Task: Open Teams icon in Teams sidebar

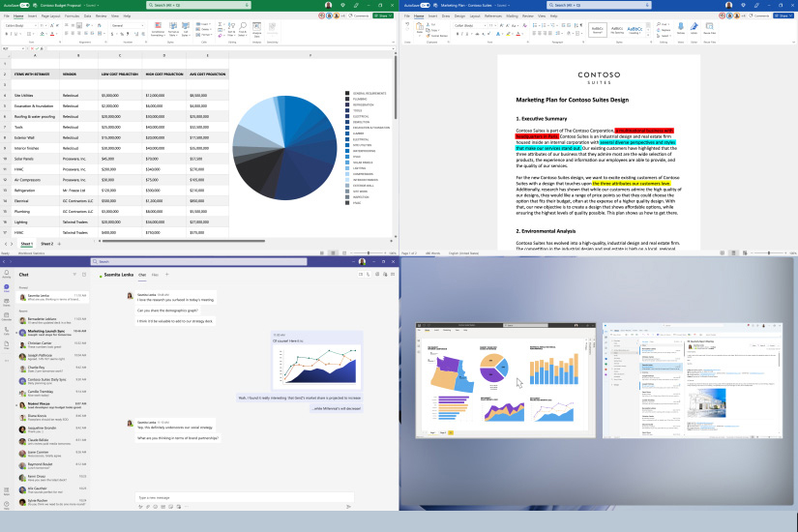Action: pyautogui.click(x=6, y=303)
